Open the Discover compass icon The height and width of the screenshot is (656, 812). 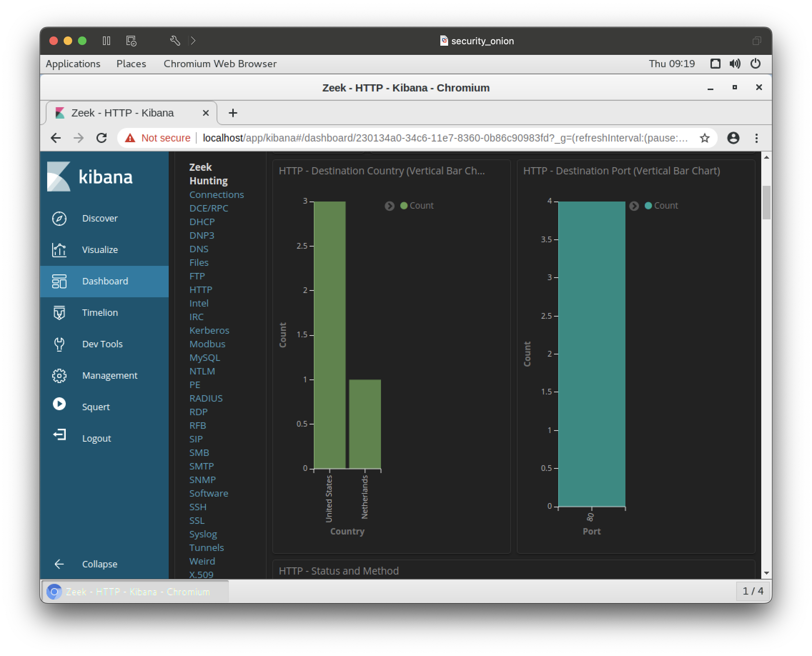click(x=59, y=218)
